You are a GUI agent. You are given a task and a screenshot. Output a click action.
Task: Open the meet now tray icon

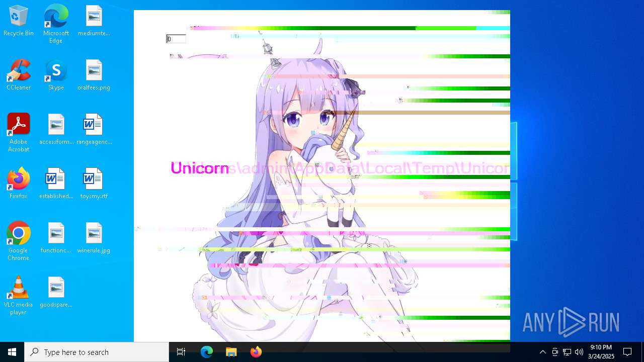coord(555,352)
